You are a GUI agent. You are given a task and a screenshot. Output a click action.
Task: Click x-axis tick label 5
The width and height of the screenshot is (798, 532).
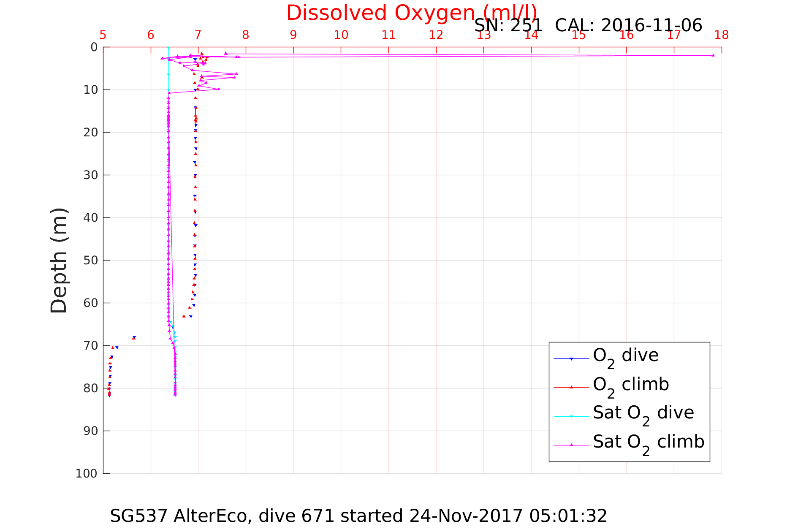(103, 35)
